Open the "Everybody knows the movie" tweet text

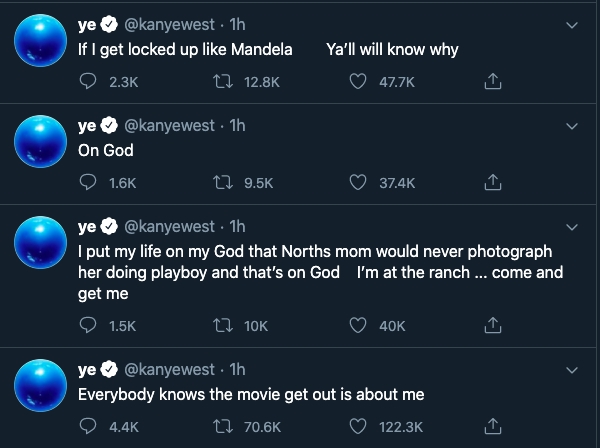(x=250, y=394)
